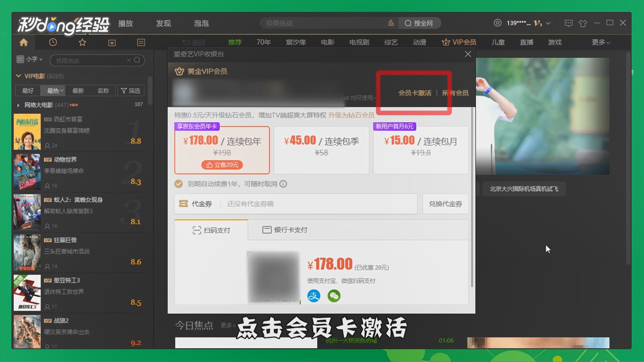Open favorites star icon in sidebar
Image resolution: width=644 pixels, height=362 pixels.
pos(83,42)
